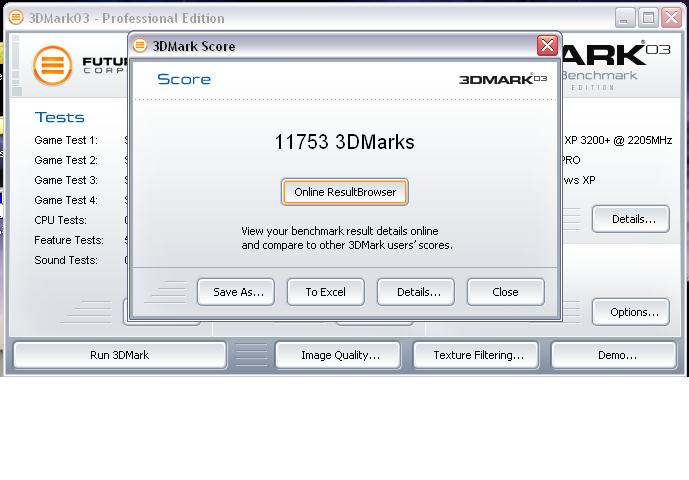Click the 3DMark Score dialog title icon
Viewport: 689px width, 480px height.
pos(140,45)
